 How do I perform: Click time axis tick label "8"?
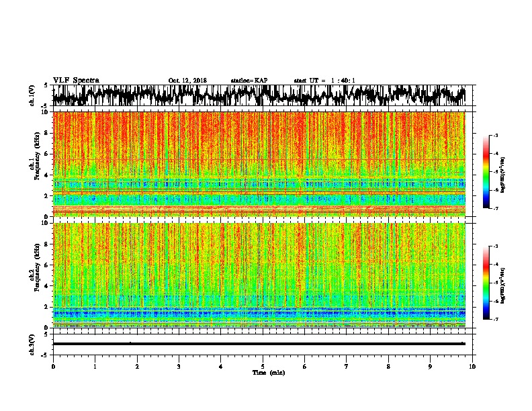point(388,367)
